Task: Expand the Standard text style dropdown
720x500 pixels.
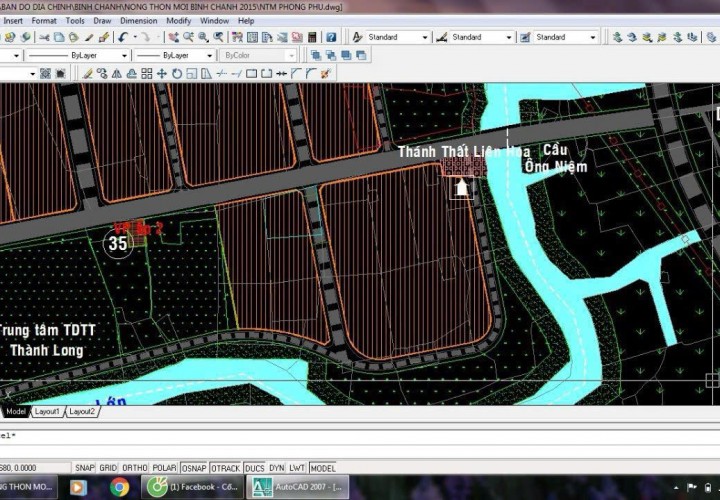Action: (x=425, y=37)
